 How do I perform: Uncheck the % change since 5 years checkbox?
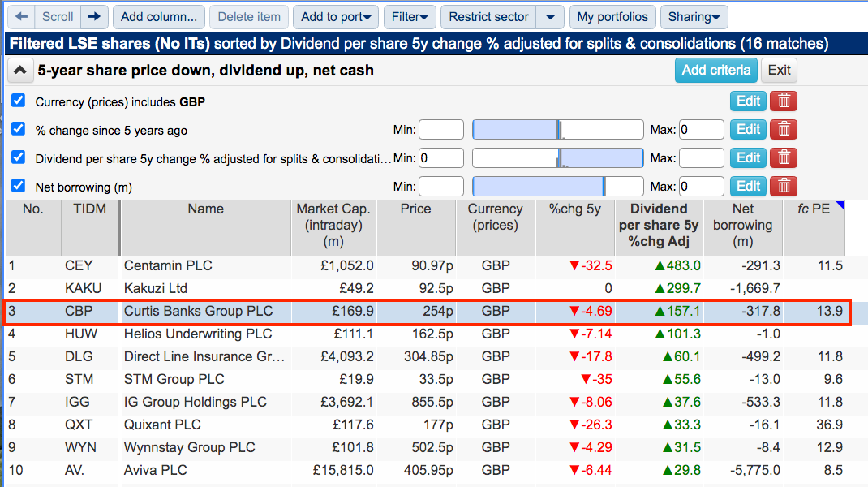[x=19, y=128]
